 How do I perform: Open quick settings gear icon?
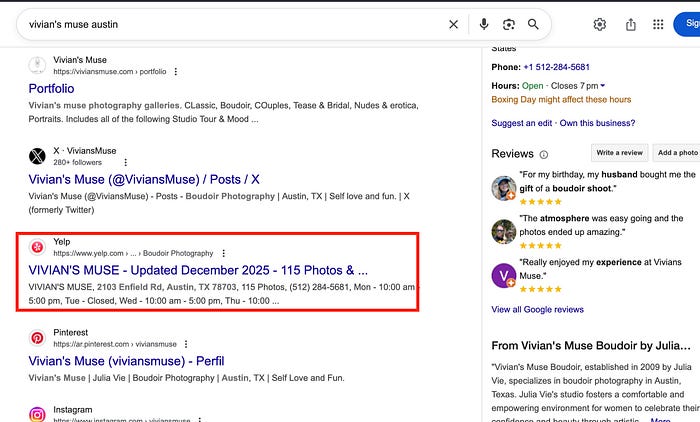click(x=600, y=24)
